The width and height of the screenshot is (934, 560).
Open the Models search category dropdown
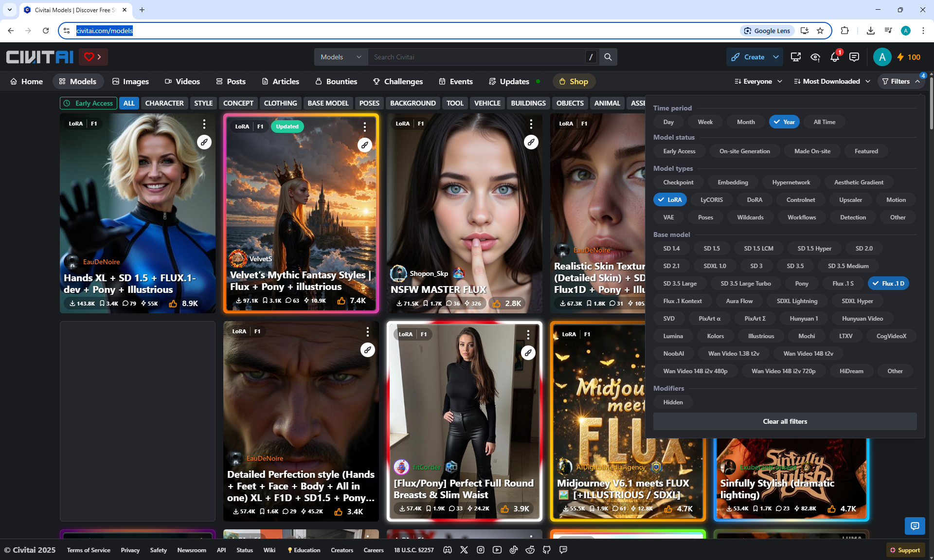pos(341,57)
